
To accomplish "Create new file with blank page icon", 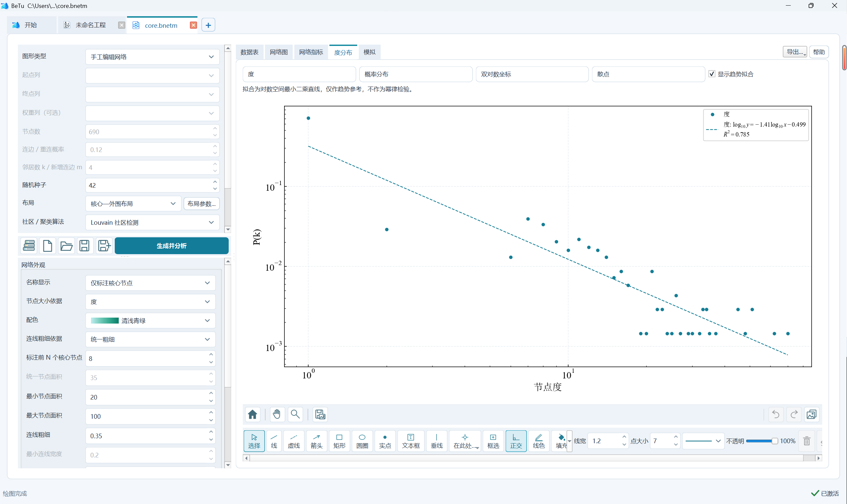I will click(x=48, y=246).
